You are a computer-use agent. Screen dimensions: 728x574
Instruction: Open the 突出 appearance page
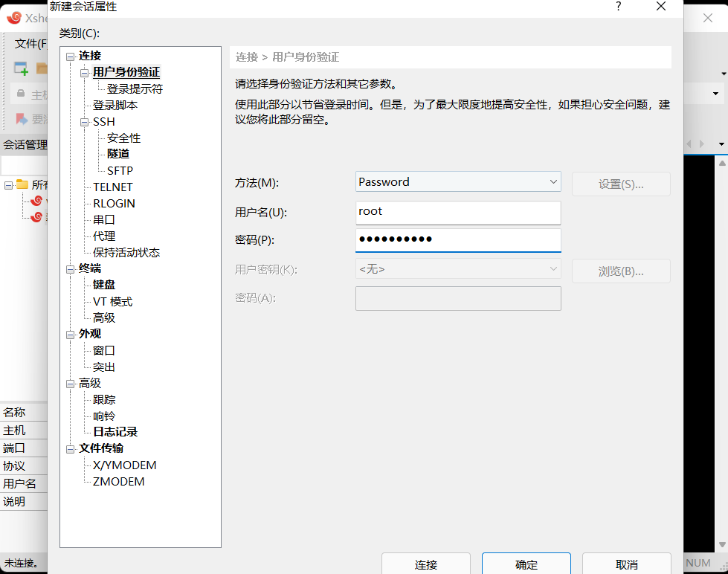103,367
